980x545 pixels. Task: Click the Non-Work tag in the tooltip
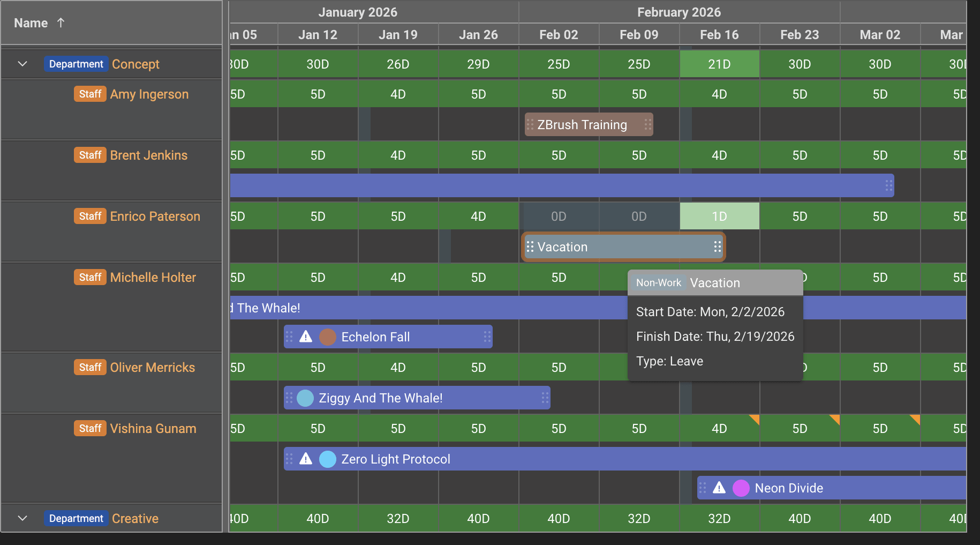tap(658, 282)
